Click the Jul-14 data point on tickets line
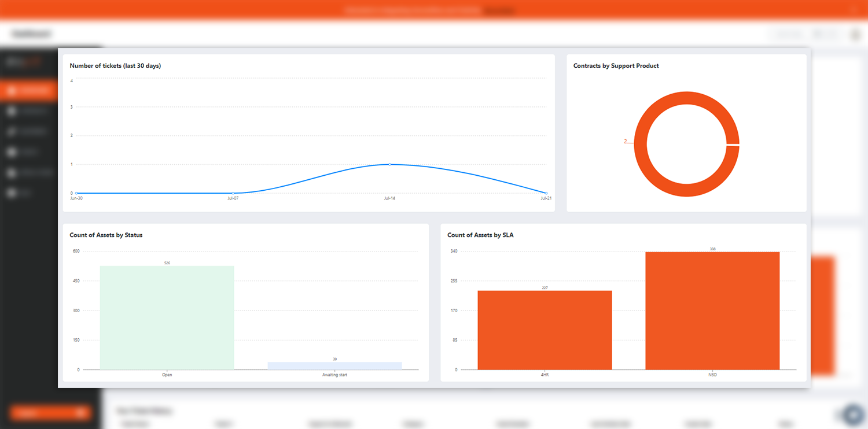The width and height of the screenshot is (868, 429). [x=389, y=164]
